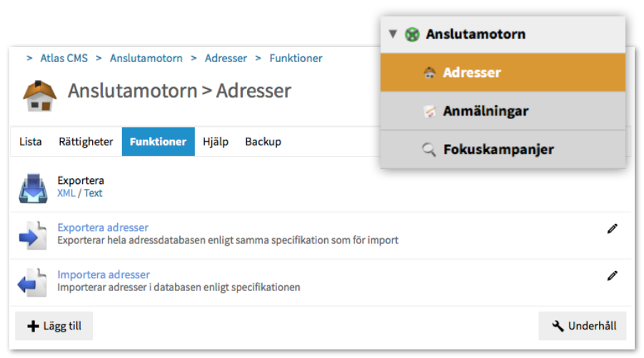Select Adresser in the sidebar tree

click(x=471, y=73)
